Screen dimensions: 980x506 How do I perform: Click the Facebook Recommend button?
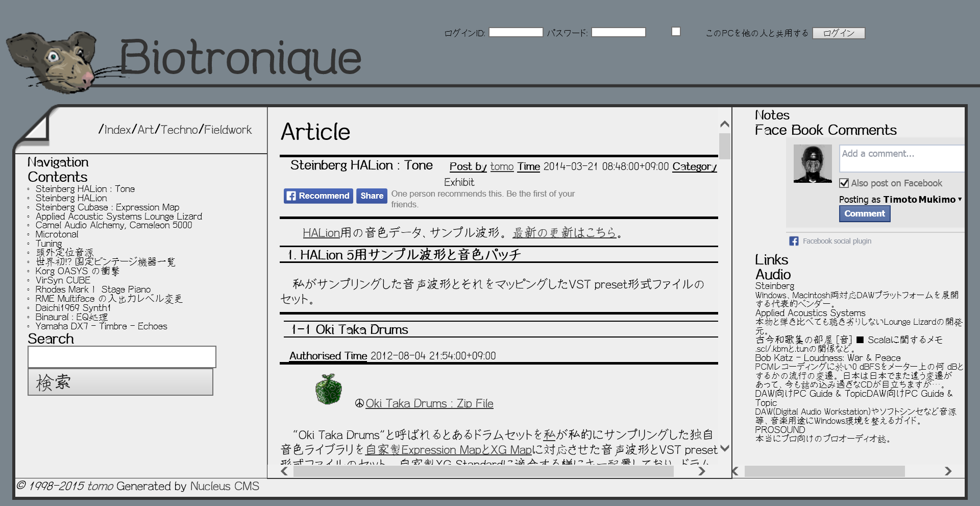coord(318,196)
